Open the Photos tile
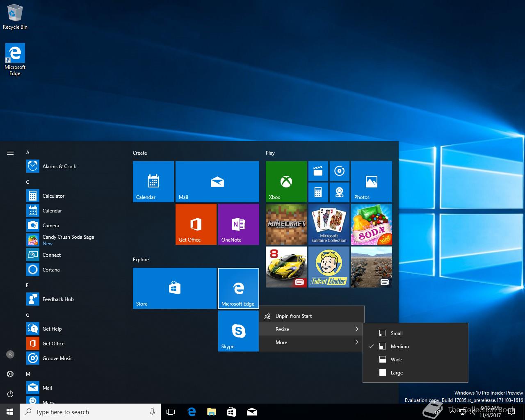Viewport: 525px width, 420px height. (372, 182)
